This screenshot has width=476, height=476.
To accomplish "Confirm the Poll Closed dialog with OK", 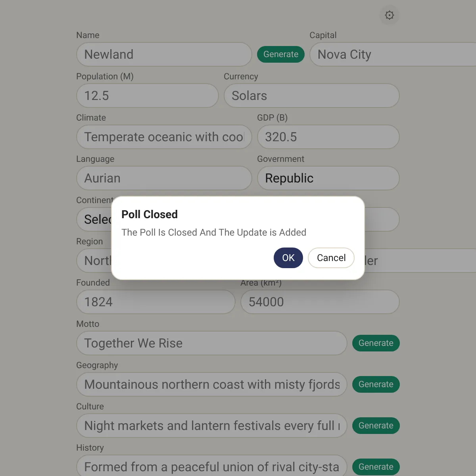I will point(288,258).
